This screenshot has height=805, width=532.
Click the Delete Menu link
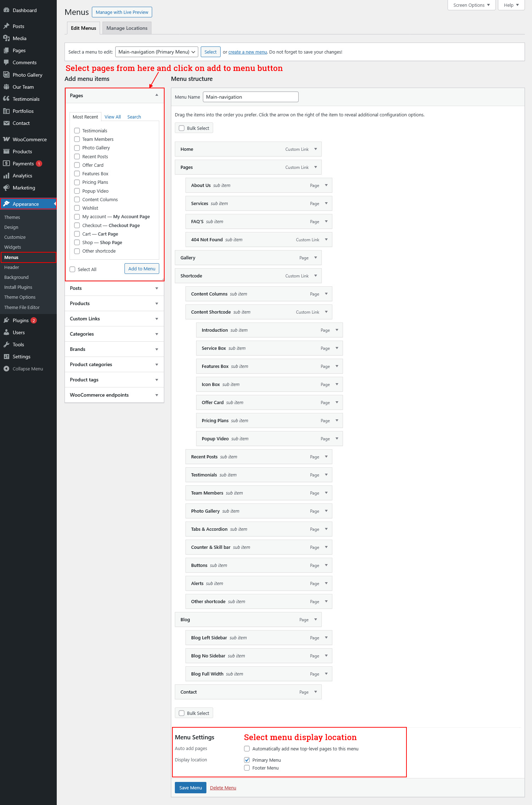[223, 788]
